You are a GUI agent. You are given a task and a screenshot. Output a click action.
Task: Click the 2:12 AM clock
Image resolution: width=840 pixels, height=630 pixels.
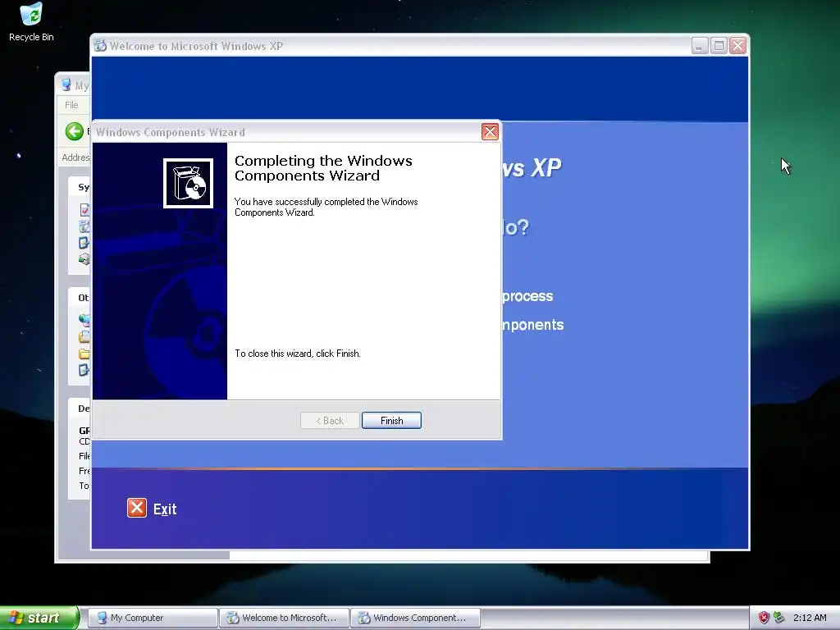[810, 618]
